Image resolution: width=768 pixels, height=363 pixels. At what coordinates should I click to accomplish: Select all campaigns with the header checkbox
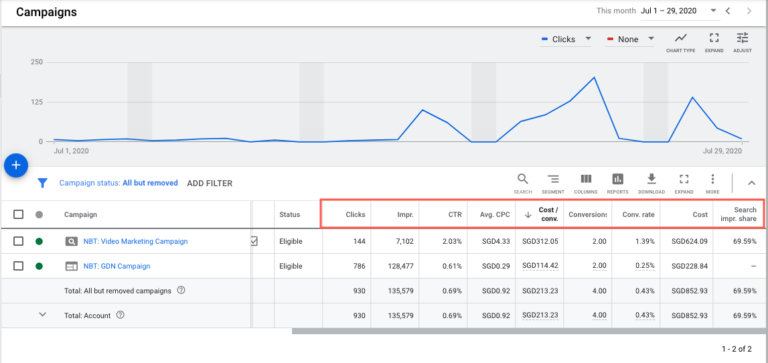[x=18, y=215]
